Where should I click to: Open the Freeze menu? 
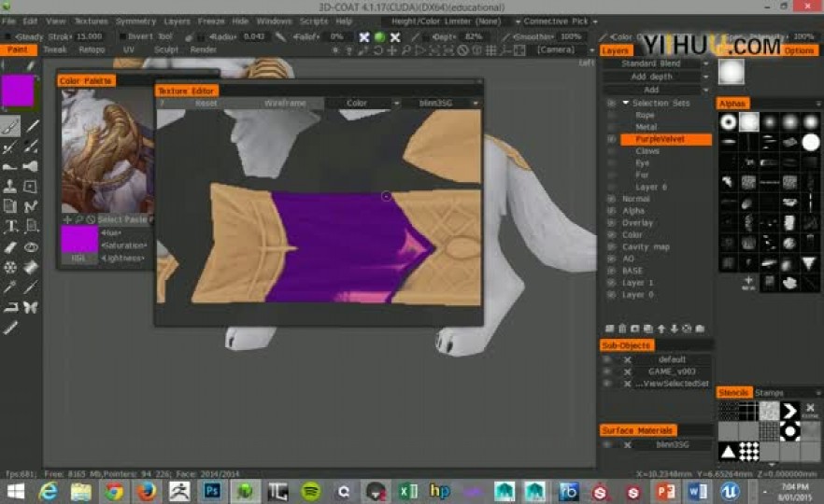pos(211,21)
